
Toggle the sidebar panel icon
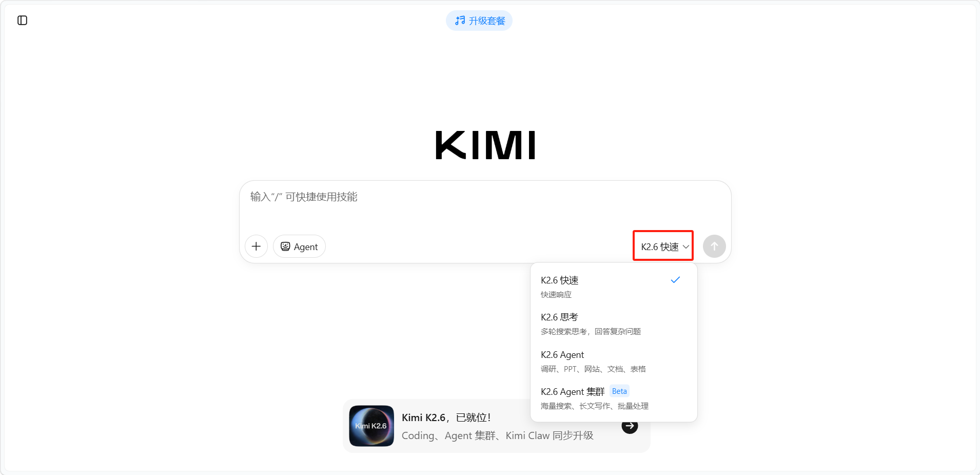22,21
